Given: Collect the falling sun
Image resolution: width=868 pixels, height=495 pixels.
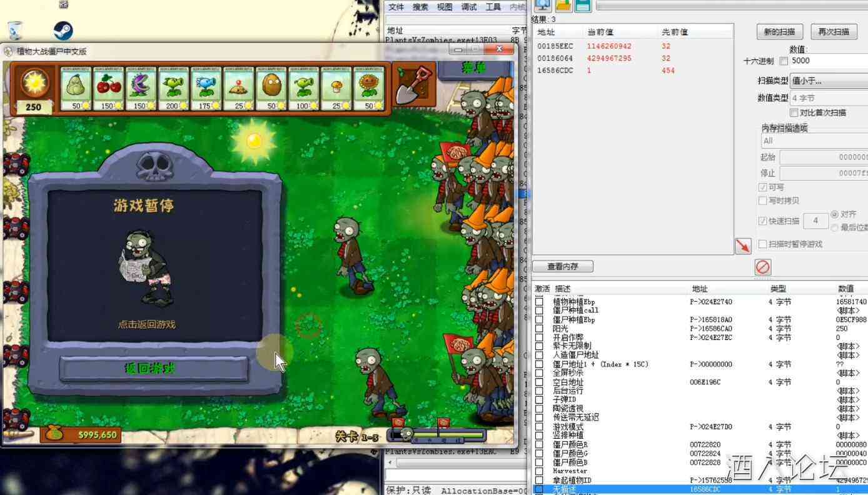Looking at the screenshot, I should click(x=253, y=141).
